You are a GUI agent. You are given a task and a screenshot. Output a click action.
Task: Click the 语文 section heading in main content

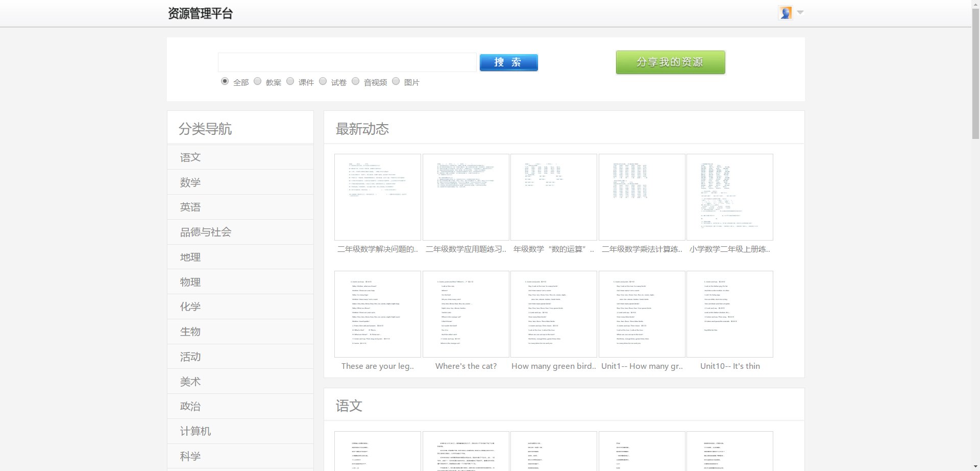[x=349, y=406]
